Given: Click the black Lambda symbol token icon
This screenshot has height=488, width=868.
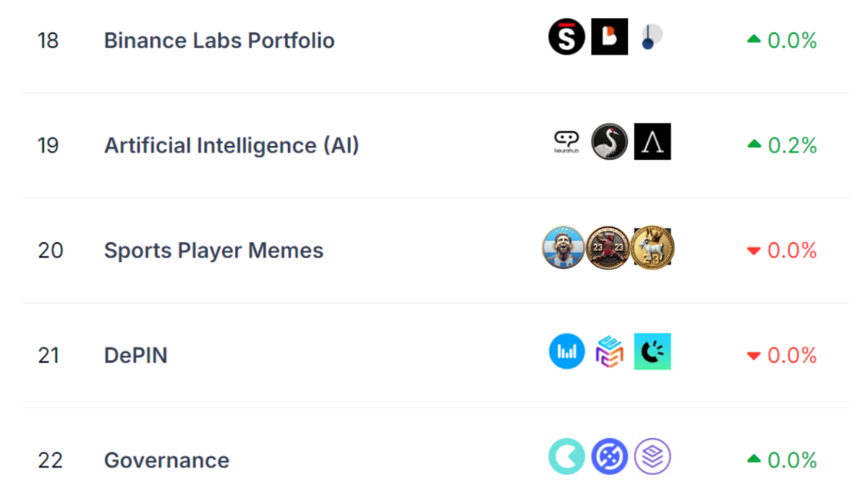Looking at the screenshot, I should point(652,142).
